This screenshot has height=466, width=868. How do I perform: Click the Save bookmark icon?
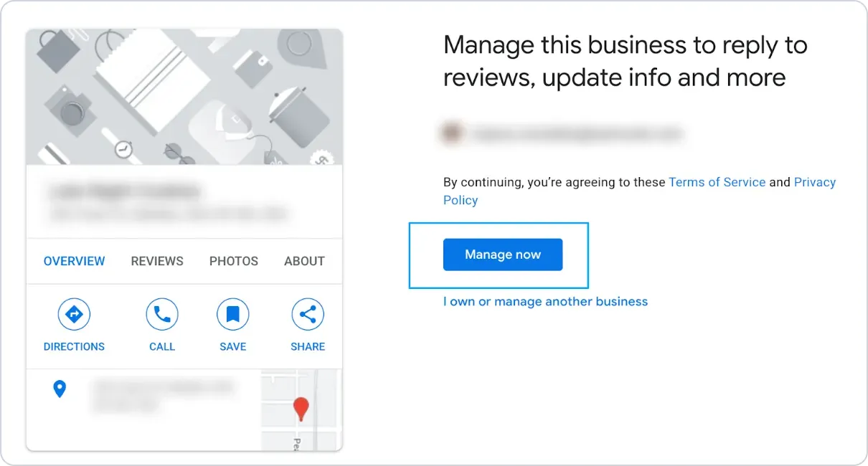[x=232, y=315]
